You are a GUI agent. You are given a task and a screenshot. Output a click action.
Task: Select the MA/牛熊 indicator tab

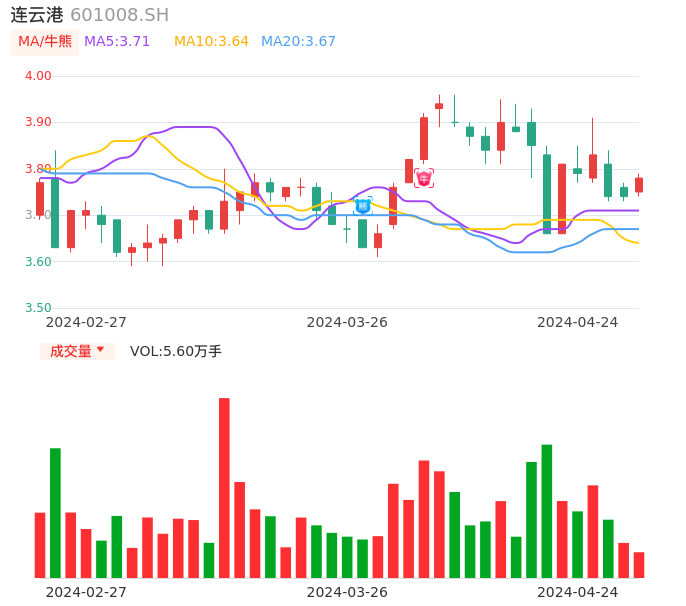pyautogui.click(x=45, y=42)
